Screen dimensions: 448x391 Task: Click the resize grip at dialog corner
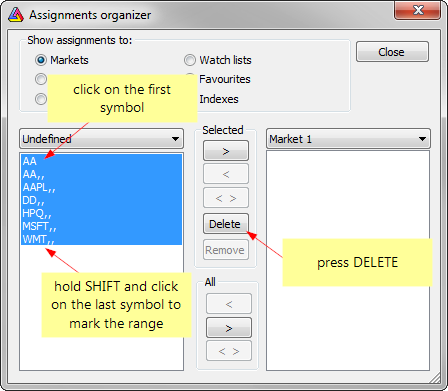click(x=435, y=378)
